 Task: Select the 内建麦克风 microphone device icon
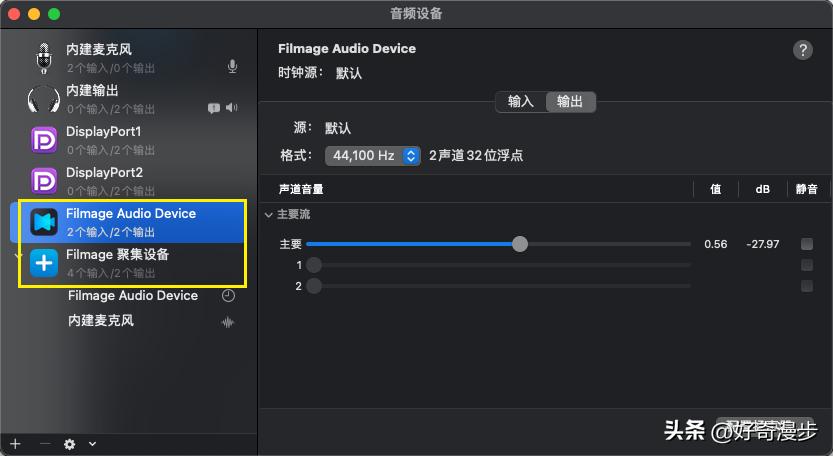click(x=44, y=58)
